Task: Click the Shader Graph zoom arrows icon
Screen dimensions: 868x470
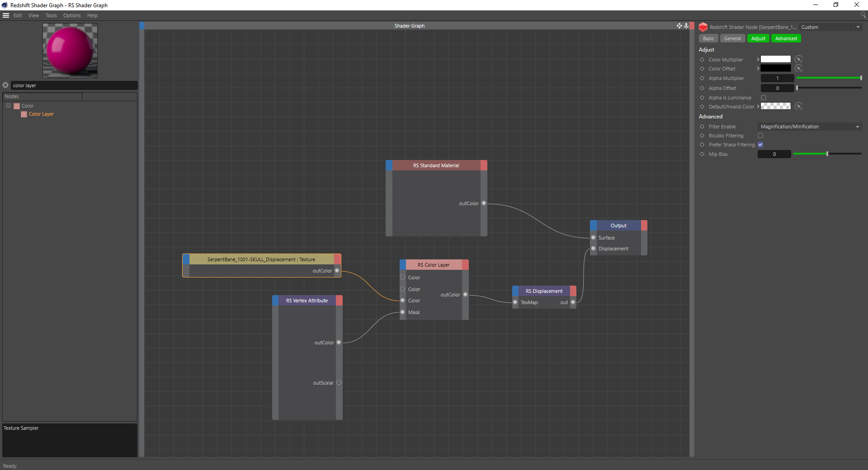Action: click(686, 26)
